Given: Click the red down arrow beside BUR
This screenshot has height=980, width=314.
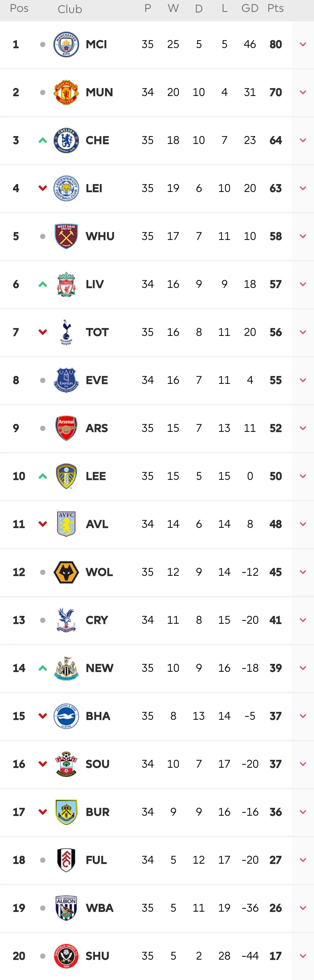Looking at the screenshot, I should point(42,812).
